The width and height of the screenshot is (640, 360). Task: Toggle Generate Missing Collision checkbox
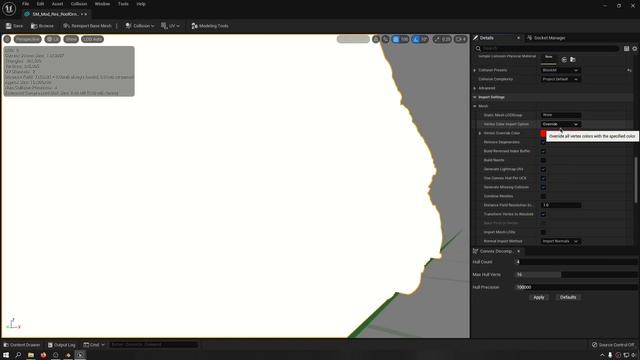[x=543, y=187]
